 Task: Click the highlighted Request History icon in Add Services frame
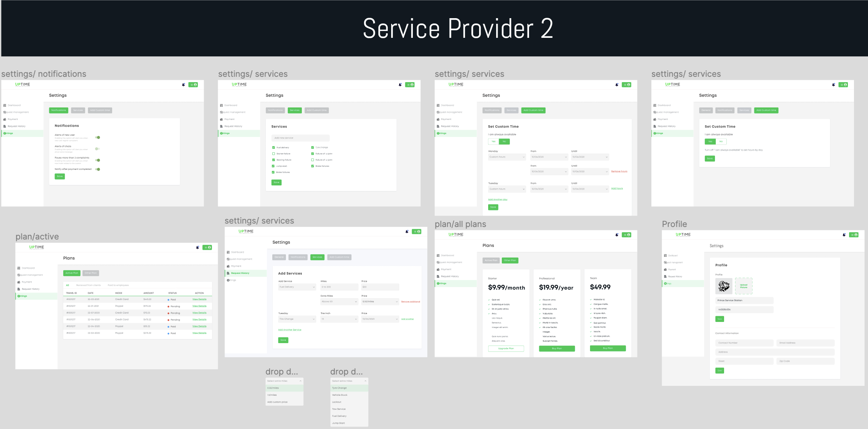(x=228, y=273)
